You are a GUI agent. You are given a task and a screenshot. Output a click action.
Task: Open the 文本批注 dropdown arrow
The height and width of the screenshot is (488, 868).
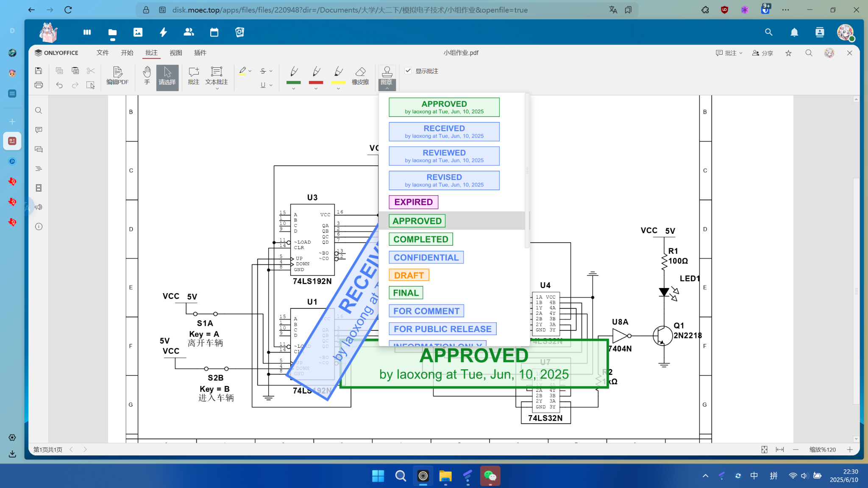217,89
